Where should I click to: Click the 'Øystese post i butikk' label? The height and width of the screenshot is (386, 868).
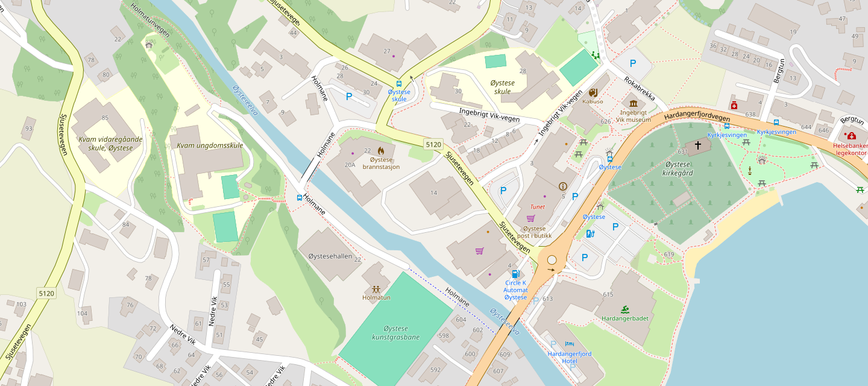[535, 232]
